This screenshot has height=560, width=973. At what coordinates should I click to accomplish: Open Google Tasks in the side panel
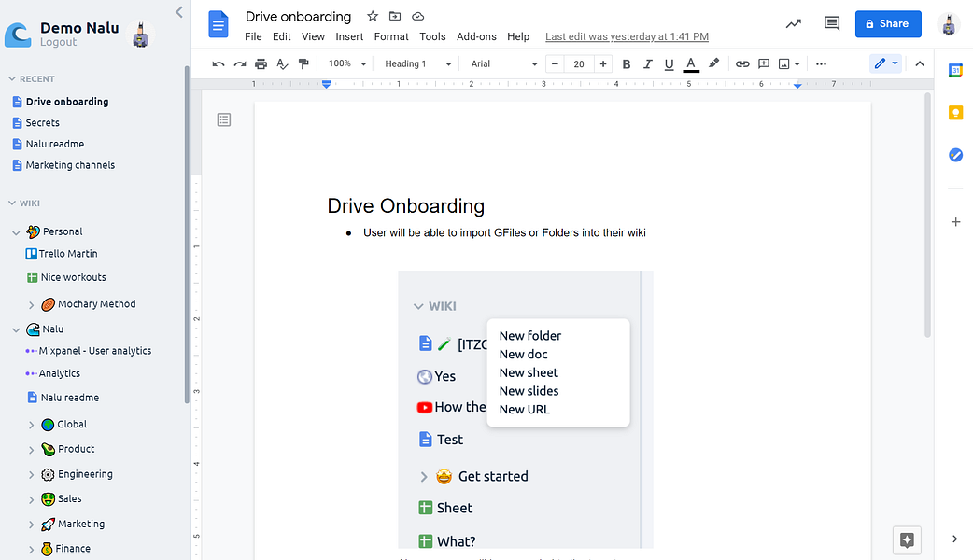[x=955, y=155]
